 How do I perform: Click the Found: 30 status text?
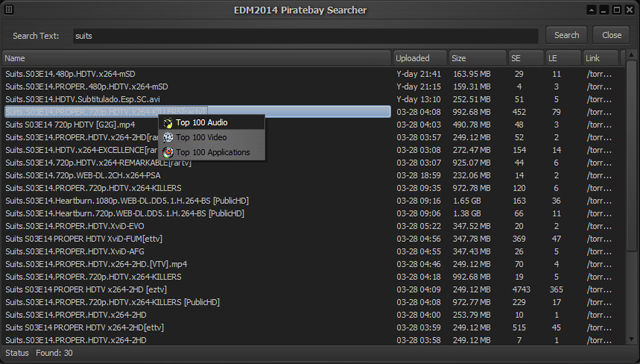[x=54, y=353]
